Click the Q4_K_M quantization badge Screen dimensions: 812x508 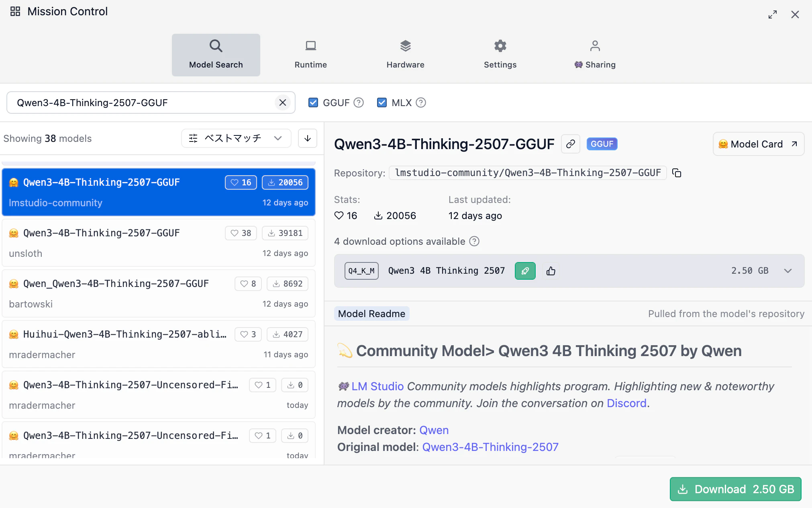[361, 271]
